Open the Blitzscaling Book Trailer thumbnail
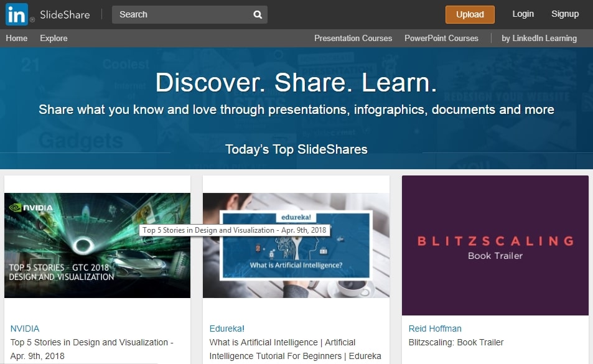 coord(495,245)
